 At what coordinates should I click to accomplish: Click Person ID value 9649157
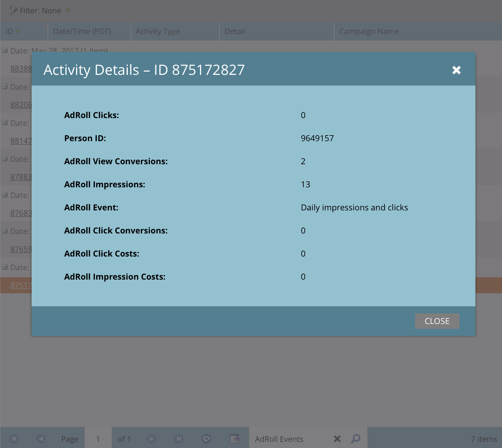tap(317, 138)
